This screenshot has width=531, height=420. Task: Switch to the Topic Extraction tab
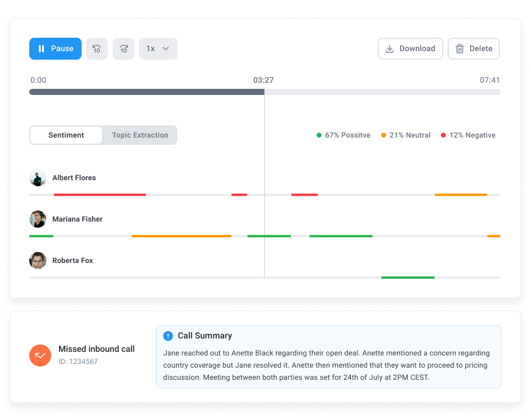click(x=140, y=135)
